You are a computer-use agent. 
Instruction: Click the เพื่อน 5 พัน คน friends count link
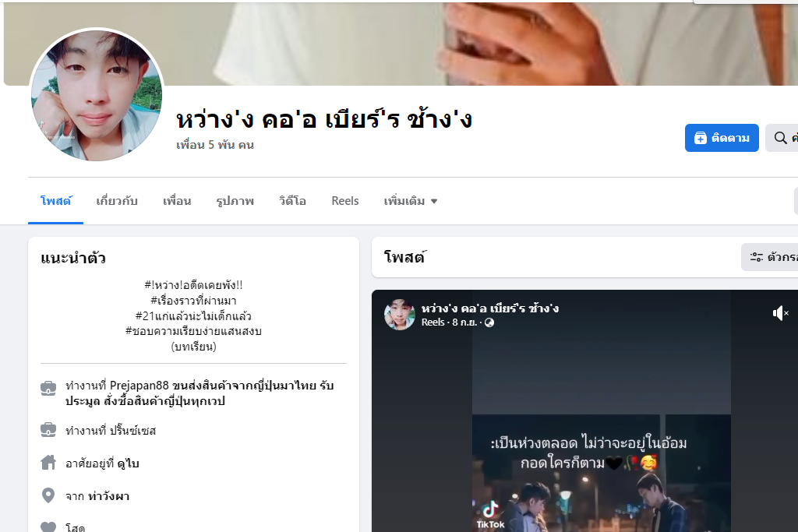click(215, 145)
